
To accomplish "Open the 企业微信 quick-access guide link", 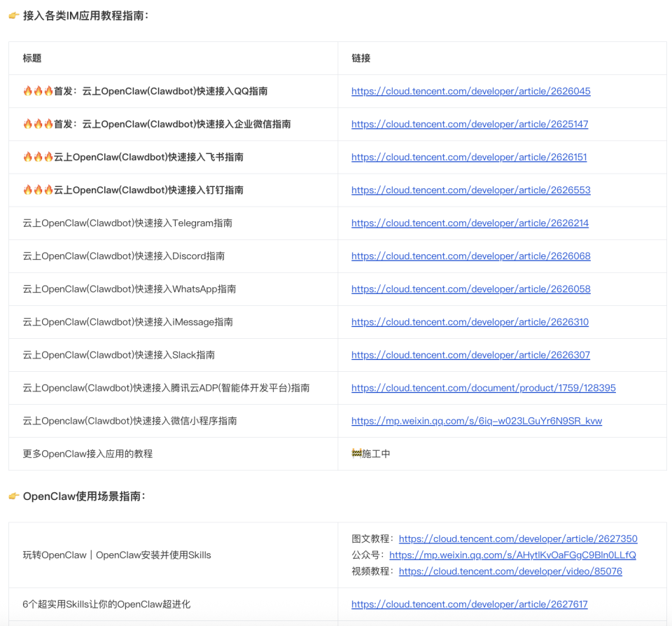I will tap(470, 124).
